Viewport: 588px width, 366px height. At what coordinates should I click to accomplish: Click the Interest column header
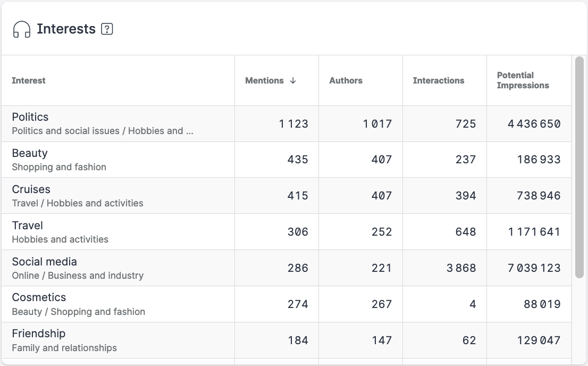pos(29,80)
